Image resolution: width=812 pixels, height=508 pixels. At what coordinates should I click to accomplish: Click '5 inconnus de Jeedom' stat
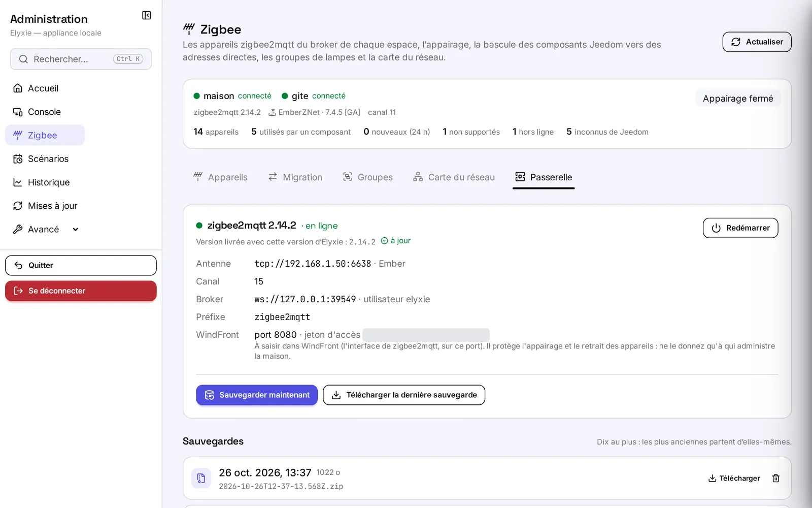(607, 132)
